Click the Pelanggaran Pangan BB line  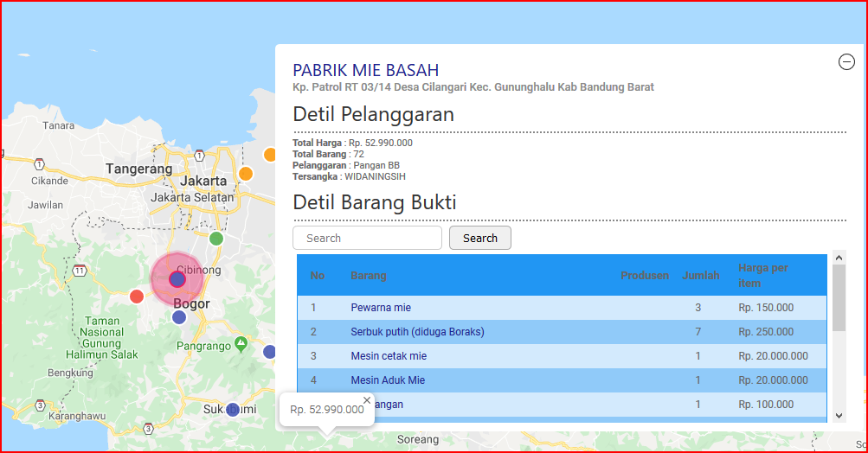coord(346,165)
